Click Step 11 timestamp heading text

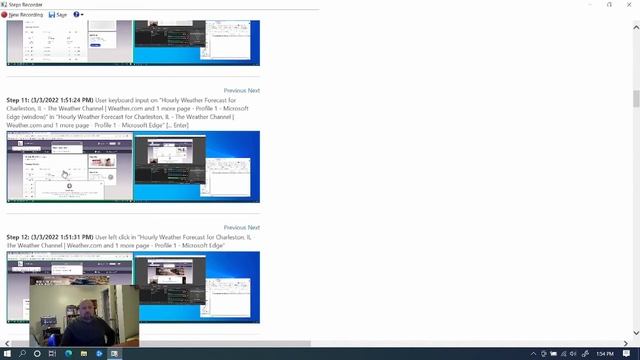(x=50, y=100)
